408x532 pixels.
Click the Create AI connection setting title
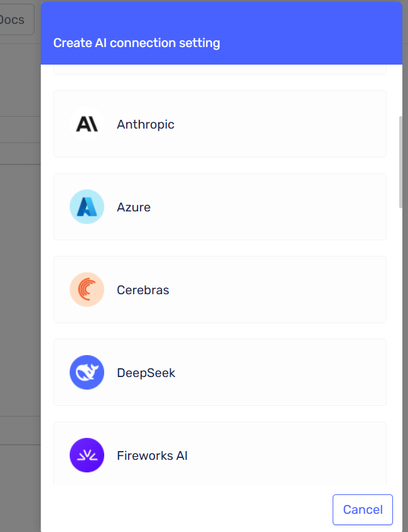(x=136, y=43)
